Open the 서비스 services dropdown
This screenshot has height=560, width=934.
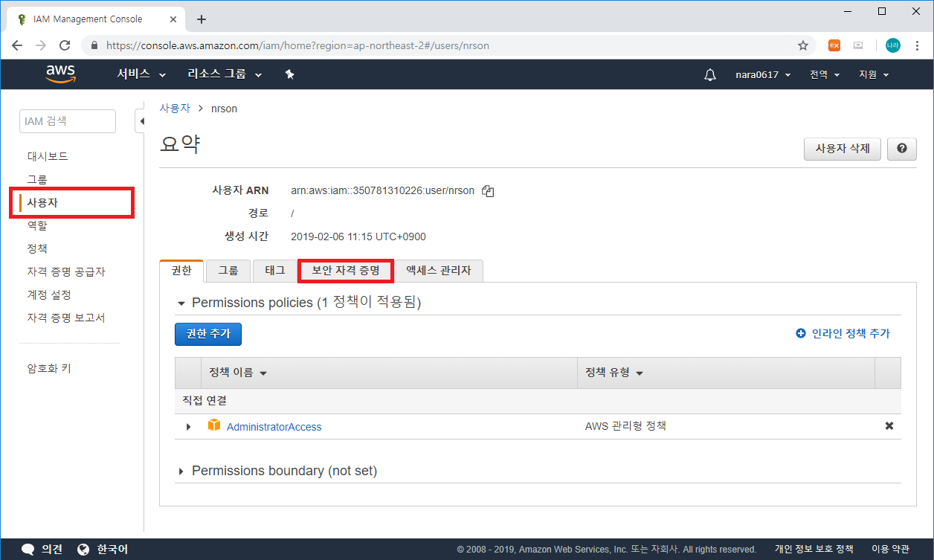141,74
